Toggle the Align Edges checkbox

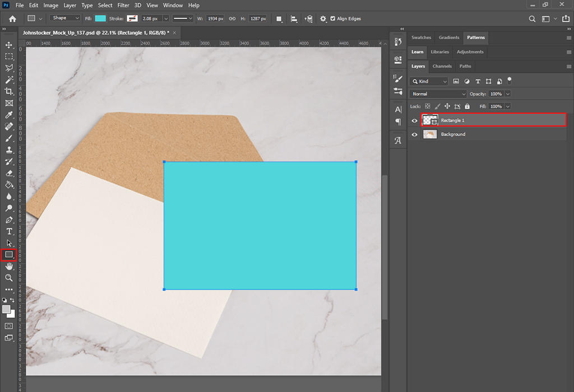click(333, 18)
